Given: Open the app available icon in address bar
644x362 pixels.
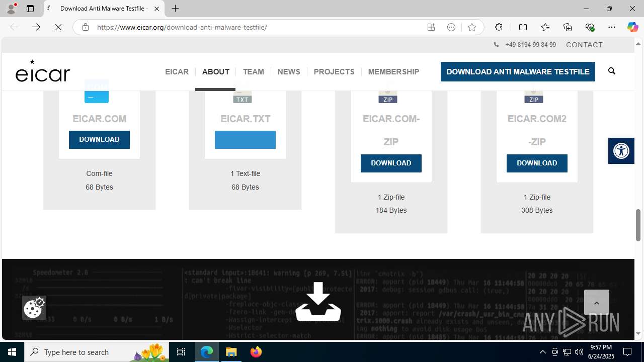Looking at the screenshot, I should [431, 27].
